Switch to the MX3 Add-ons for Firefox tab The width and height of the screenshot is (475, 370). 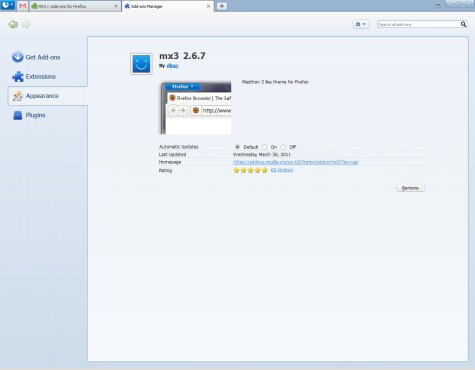click(75, 6)
